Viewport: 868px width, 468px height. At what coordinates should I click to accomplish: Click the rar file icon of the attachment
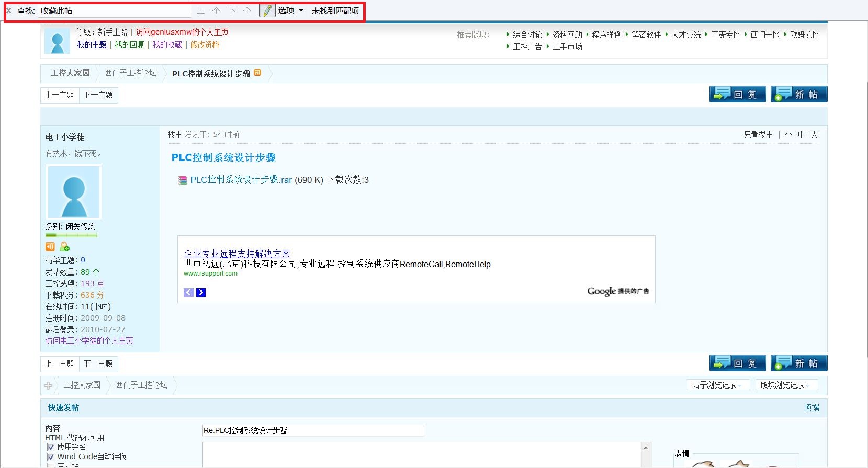tap(183, 180)
